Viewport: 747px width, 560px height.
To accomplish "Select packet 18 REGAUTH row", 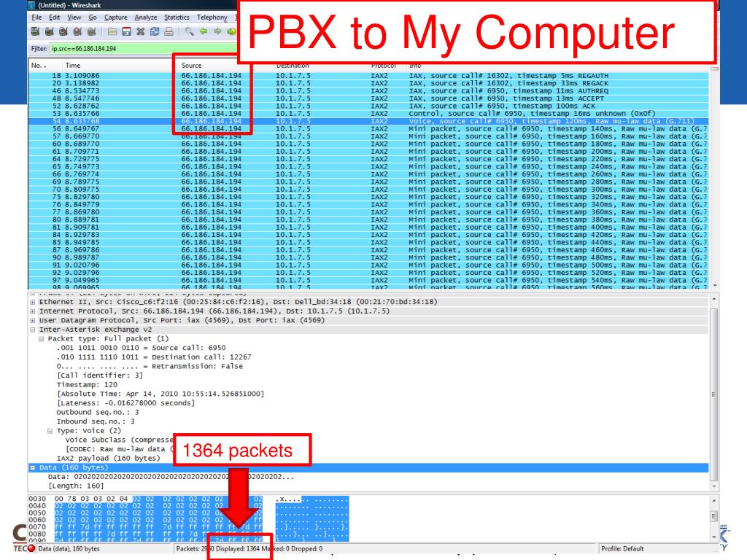I will pos(368,76).
